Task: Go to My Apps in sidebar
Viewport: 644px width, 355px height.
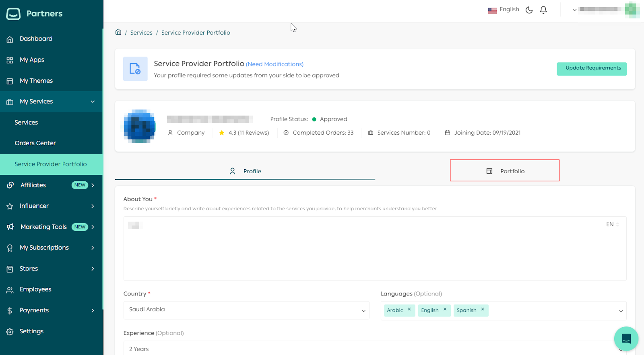Action: (x=32, y=60)
